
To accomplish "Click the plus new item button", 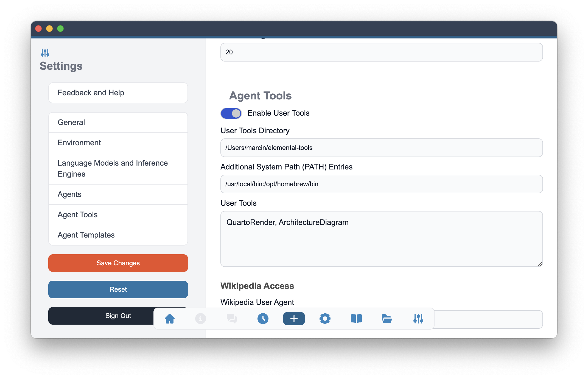I will click(x=294, y=319).
